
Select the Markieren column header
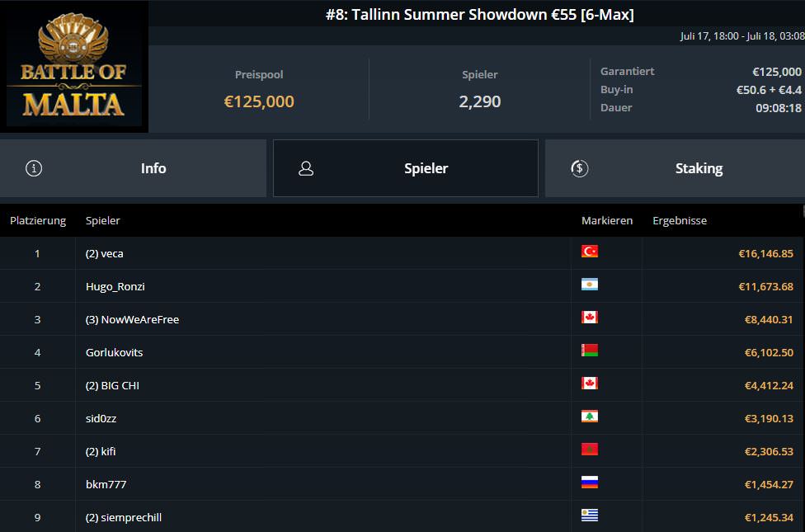607,220
